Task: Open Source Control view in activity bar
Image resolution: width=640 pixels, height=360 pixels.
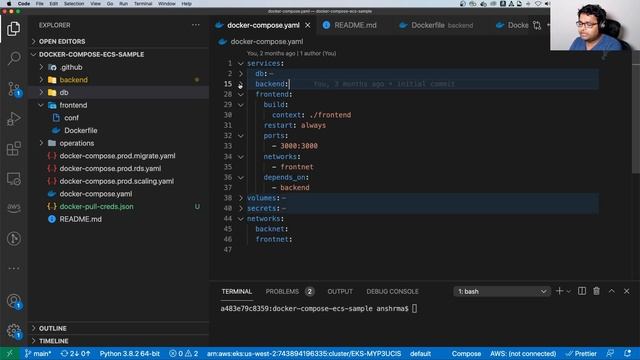Action: click(13, 89)
